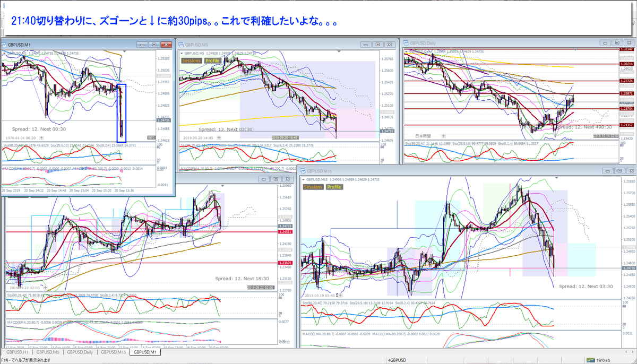The height and width of the screenshot is (364, 637).
Task: Click the 1.25871 level label in Daily chart
Action: tap(627, 93)
